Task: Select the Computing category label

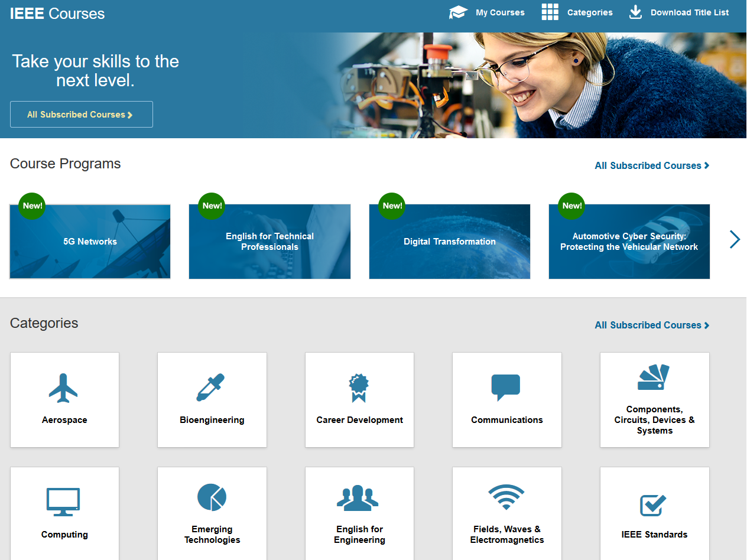Action: (x=64, y=535)
